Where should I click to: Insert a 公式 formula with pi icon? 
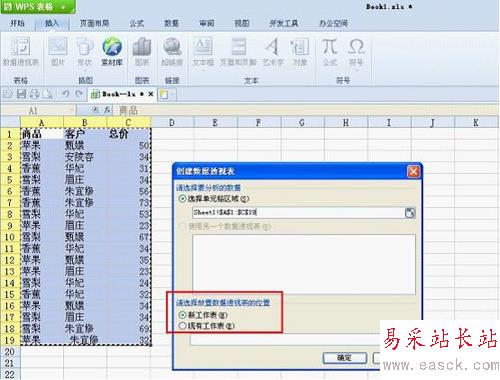tap(330, 51)
